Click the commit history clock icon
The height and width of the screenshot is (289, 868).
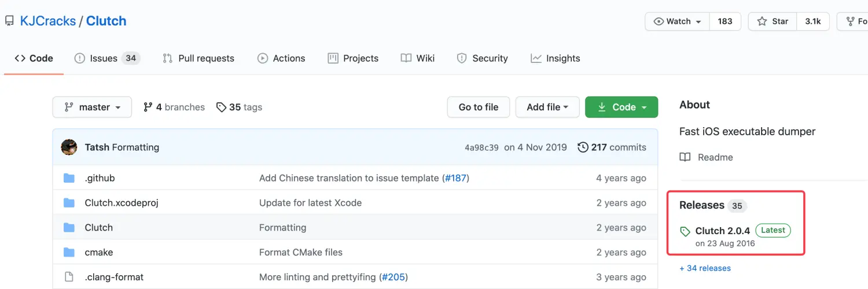(x=583, y=147)
